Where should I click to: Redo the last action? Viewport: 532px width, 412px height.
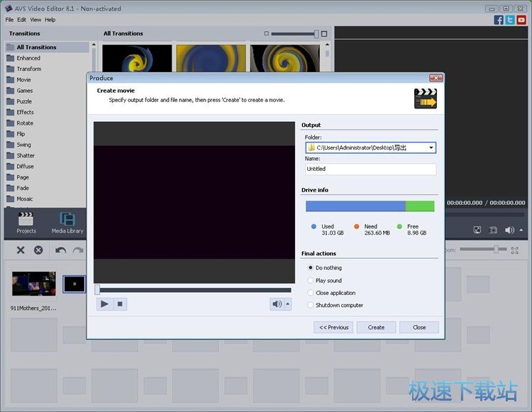[x=78, y=250]
